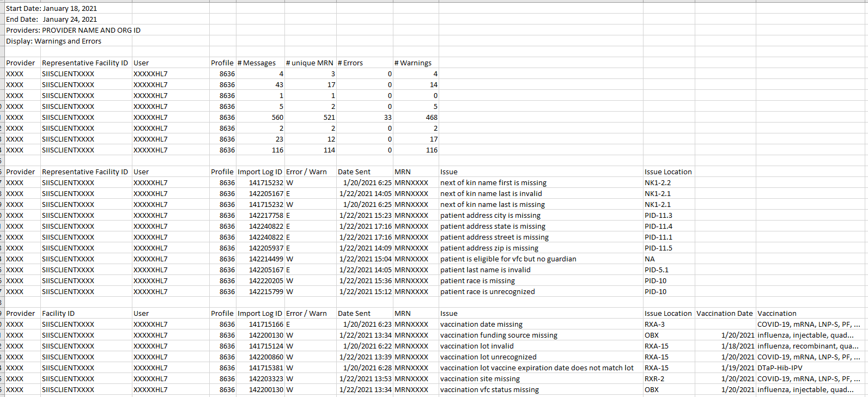This screenshot has height=397, width=868.
Task: Select the warnings cell showing 14
Action: pyautogui.click(x=416, y=85)
